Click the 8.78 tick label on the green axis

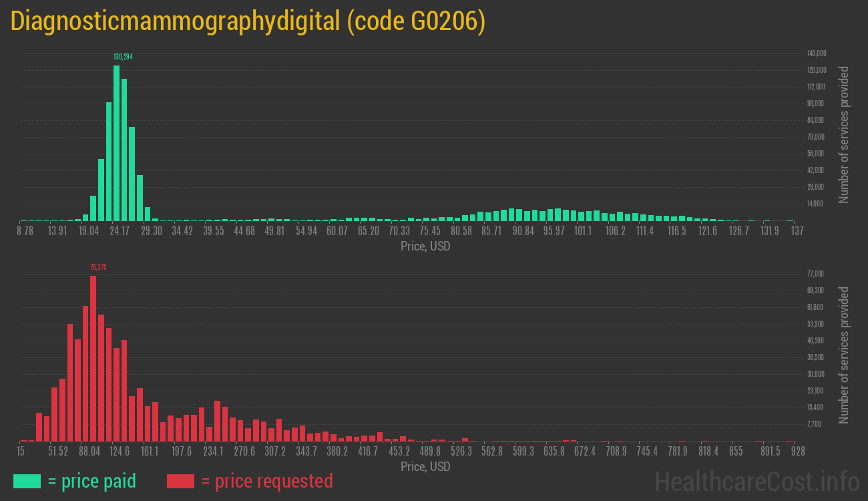pyautogui.click(x=25, y=230)
